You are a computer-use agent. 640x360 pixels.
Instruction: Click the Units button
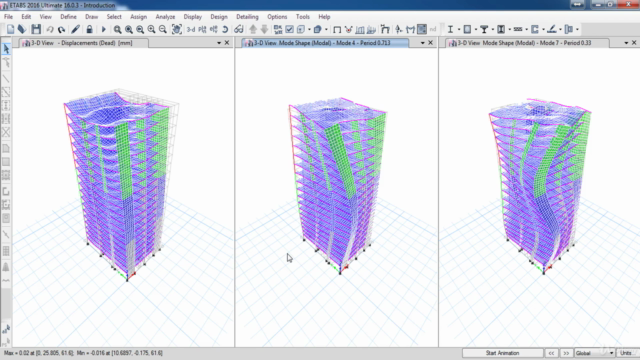pos(626,353)
